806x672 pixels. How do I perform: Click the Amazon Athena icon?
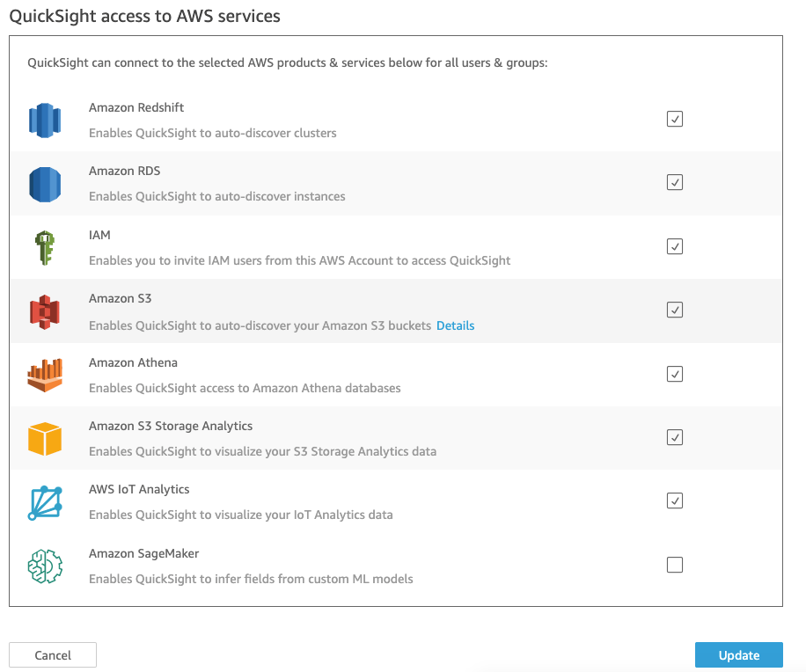click(x=44, y=376)
